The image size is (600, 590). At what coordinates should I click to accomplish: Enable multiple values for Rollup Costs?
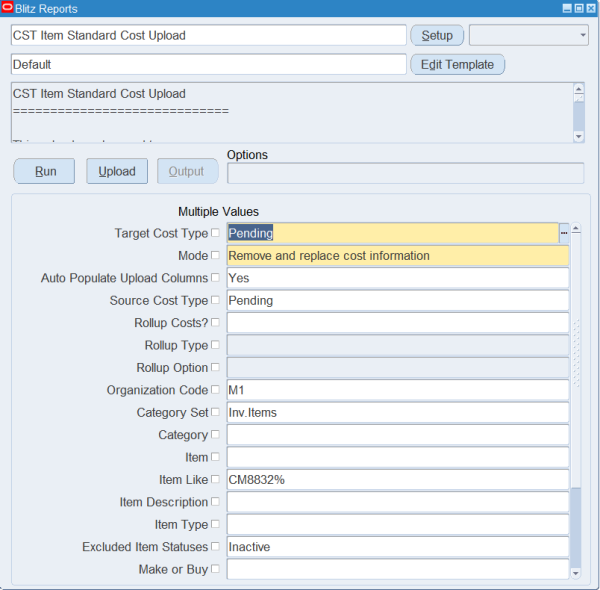215,322
